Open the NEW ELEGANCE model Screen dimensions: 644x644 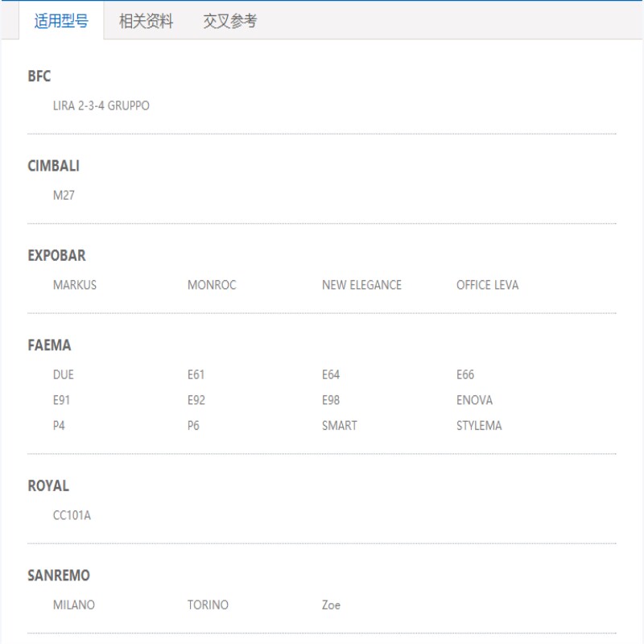361,285
